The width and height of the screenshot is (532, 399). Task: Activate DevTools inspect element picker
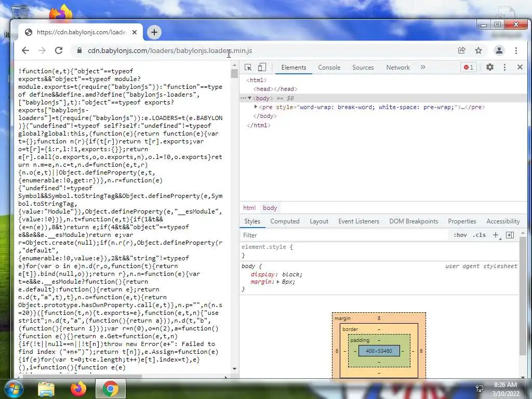[x=248, y=67]
